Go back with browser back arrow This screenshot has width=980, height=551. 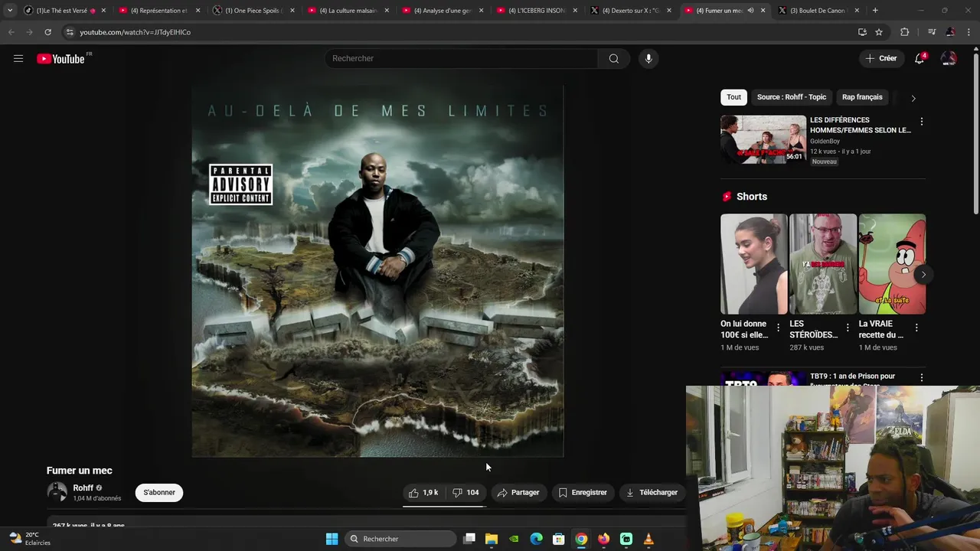point(11,32)
